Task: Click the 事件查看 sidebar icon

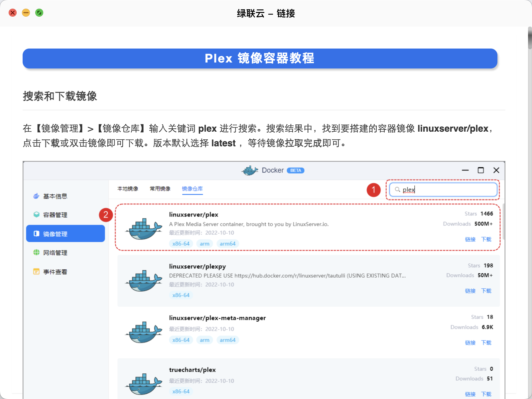Action: [x=36, y=272]
